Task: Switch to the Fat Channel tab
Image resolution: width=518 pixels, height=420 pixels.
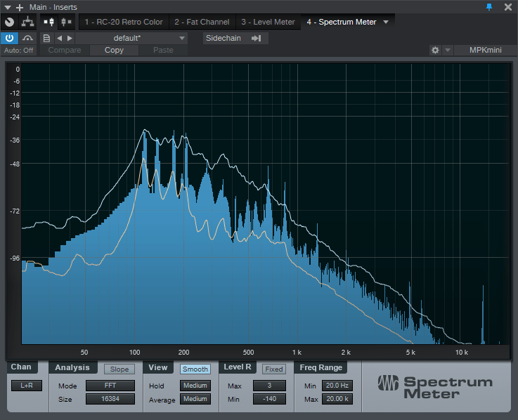Action: (x=201, y=22)
